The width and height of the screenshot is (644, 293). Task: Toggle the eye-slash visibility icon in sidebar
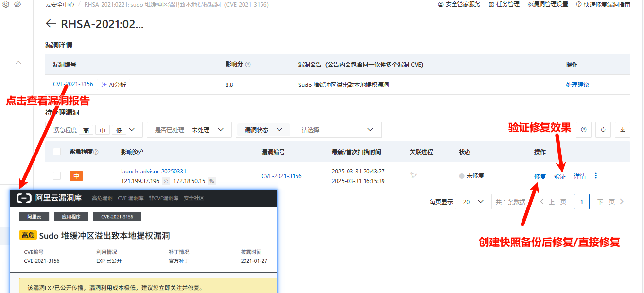click(x=17, y=4)
